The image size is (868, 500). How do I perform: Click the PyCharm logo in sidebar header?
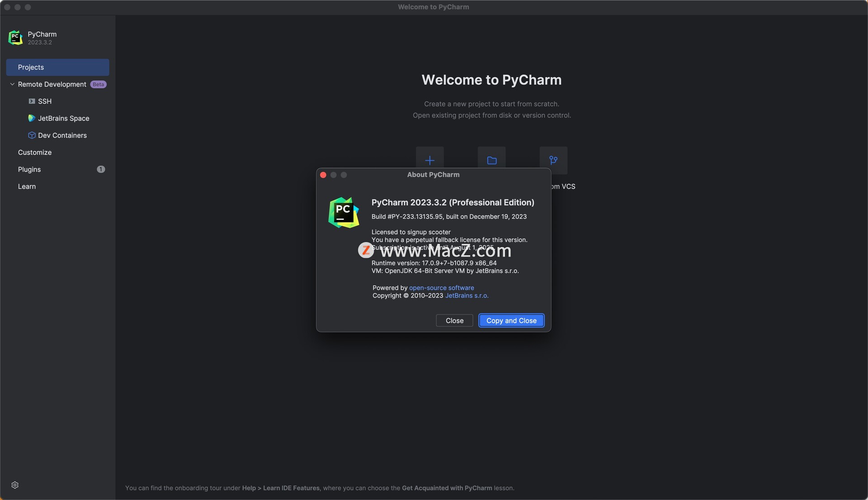tap(15, 38)
